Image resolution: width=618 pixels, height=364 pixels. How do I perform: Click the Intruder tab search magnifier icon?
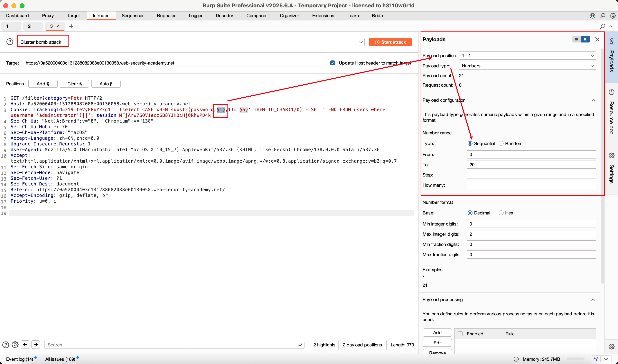point(602,26)
